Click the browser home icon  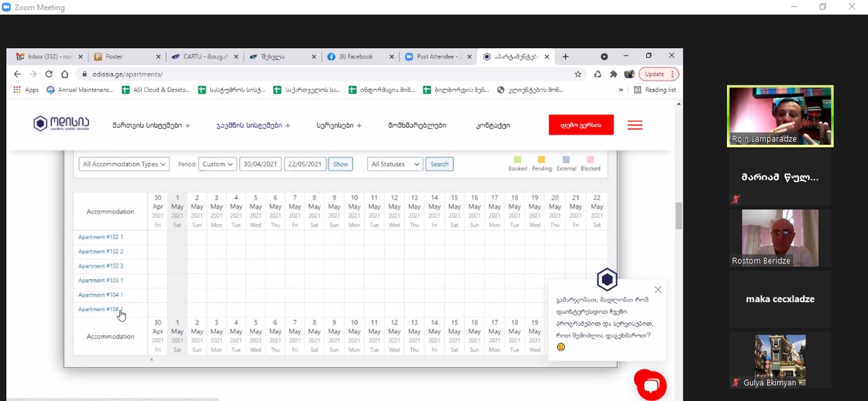64,74
